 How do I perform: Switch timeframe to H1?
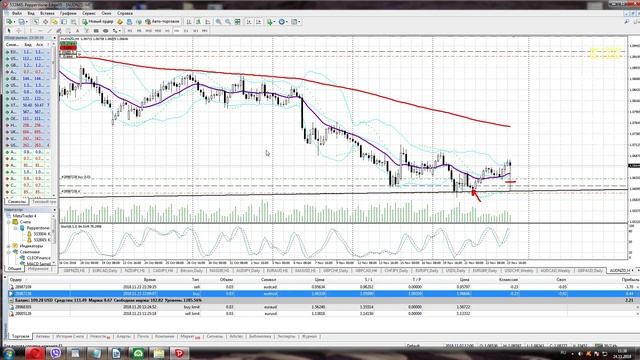(167, 31)
